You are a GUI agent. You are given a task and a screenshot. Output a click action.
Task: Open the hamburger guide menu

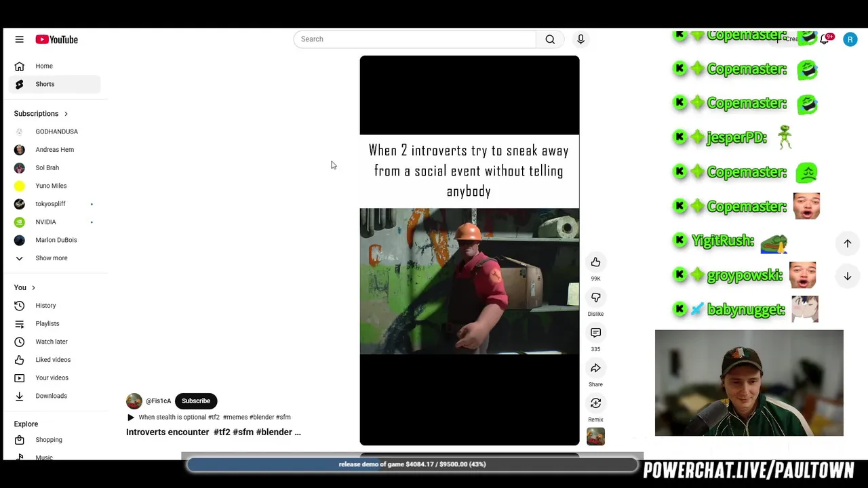(19, 39)
